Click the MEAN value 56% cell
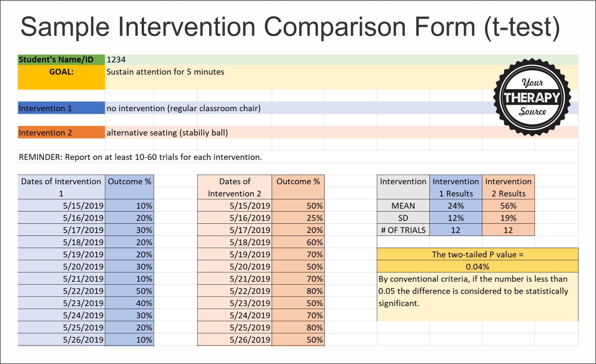 tap(508, 205)
